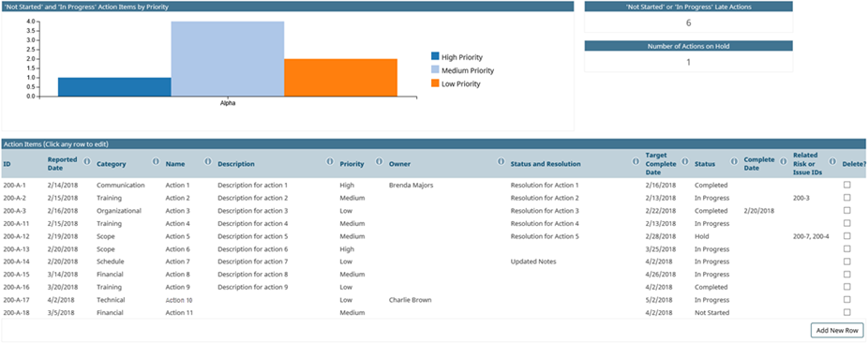Click the info icon beside Owner header
Screen dimensions: 868x344
pos(501,161)
